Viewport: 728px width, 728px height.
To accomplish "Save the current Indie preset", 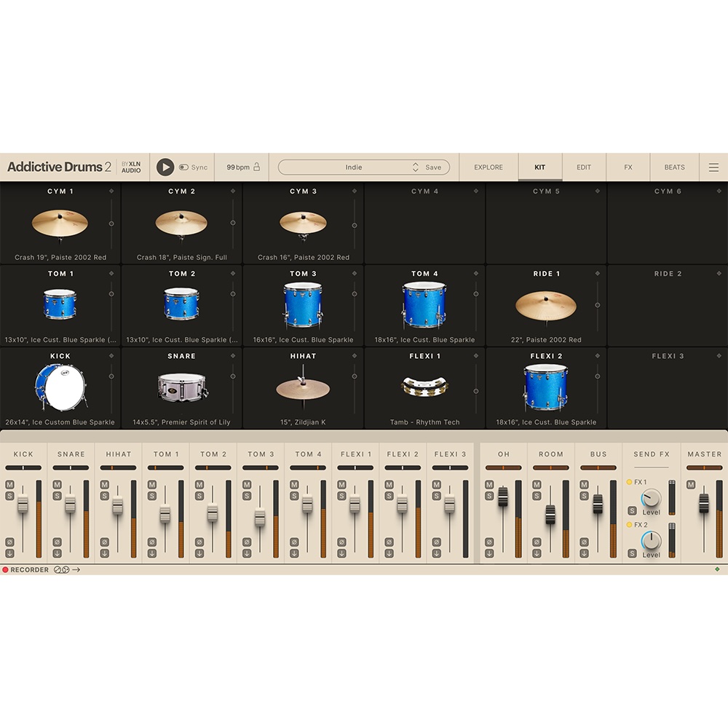I will [x=433, y=167].
